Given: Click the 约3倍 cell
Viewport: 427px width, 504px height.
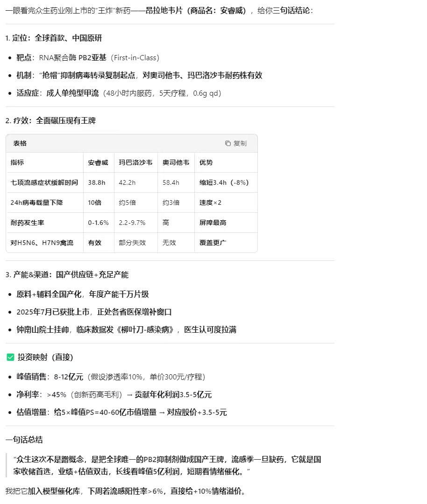Looking at the screenshot, I should click(x=171, y=203).
